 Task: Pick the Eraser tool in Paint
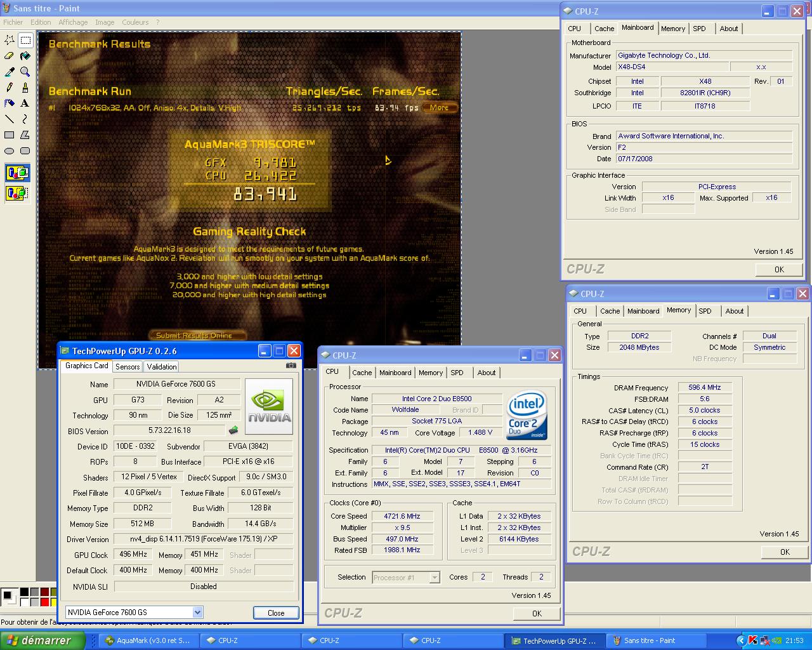(10, 56)
